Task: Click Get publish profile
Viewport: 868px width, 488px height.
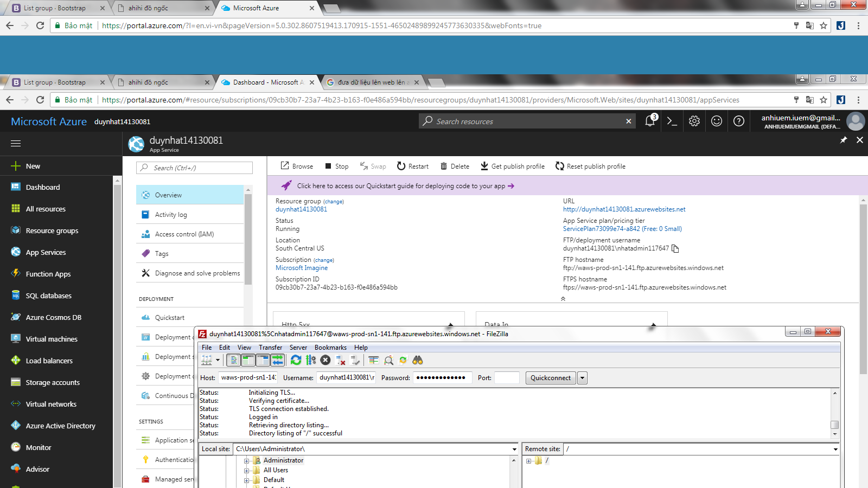Action: [513, 166]
